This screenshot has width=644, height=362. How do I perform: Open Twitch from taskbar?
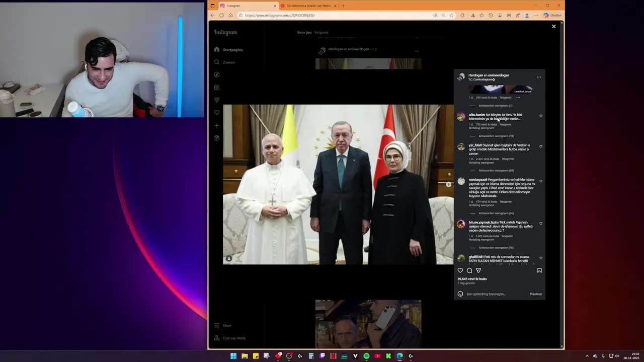(x=322, y=356)
